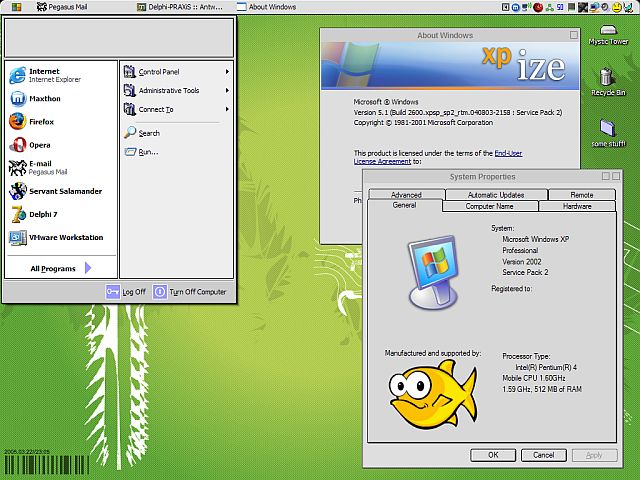Click 'Manufactured and supported by:' label
Image resolution: width=640 pixels, height=480 pixels.
pyautogui.click(x=433, y=353)
